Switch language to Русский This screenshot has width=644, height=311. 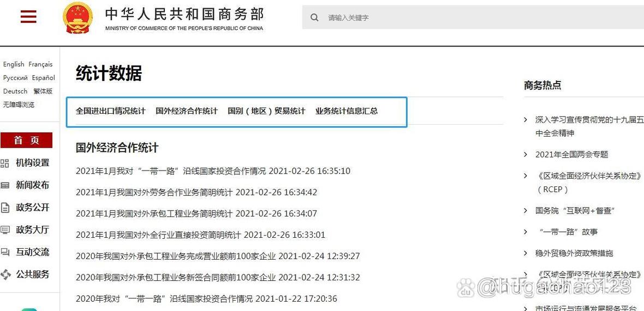[x=15, y=78]
